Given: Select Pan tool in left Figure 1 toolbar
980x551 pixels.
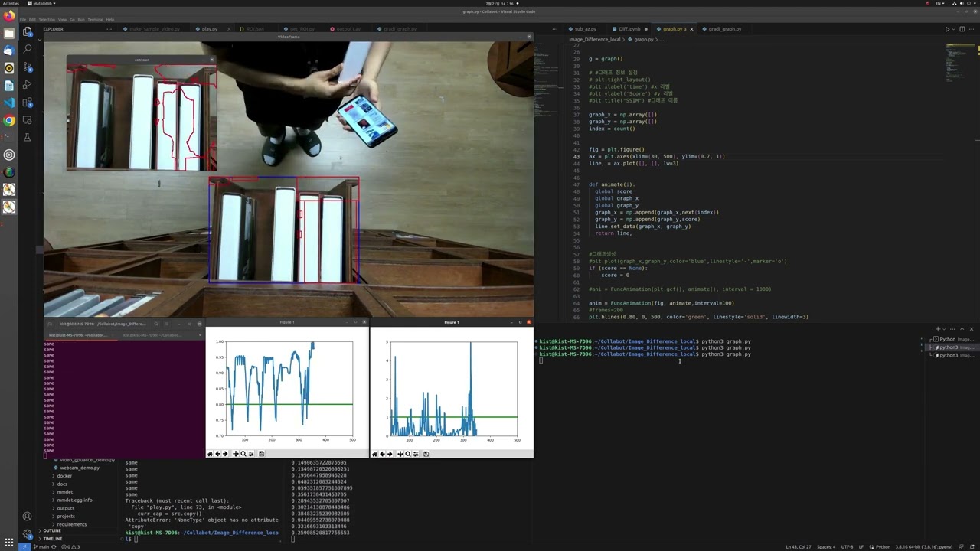Looking at the screenshot, I should point(236,454).
